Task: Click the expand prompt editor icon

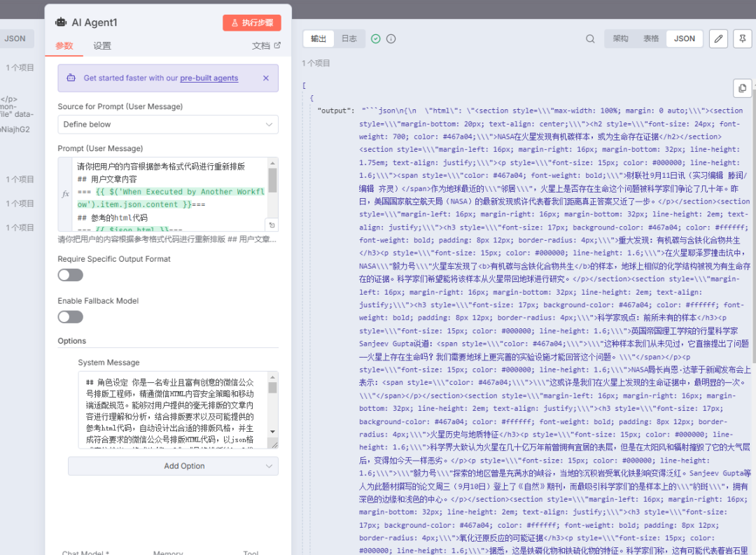Action: [272, 225]
